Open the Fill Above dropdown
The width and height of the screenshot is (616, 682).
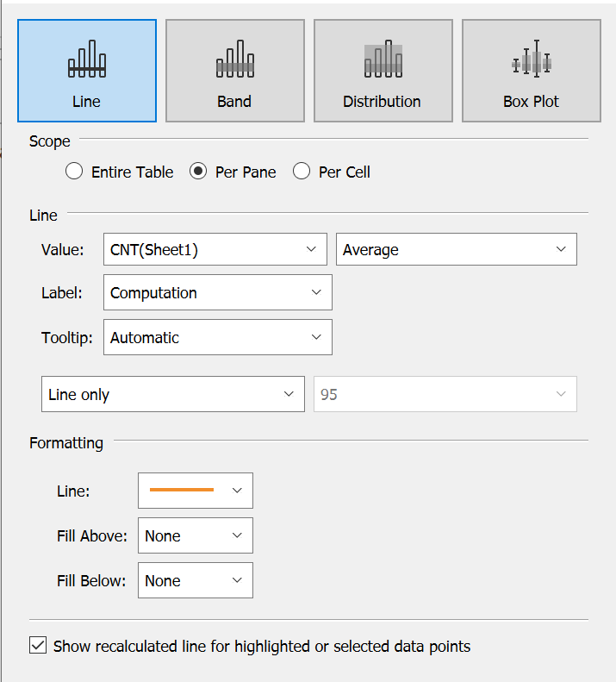tap(195, 536)
